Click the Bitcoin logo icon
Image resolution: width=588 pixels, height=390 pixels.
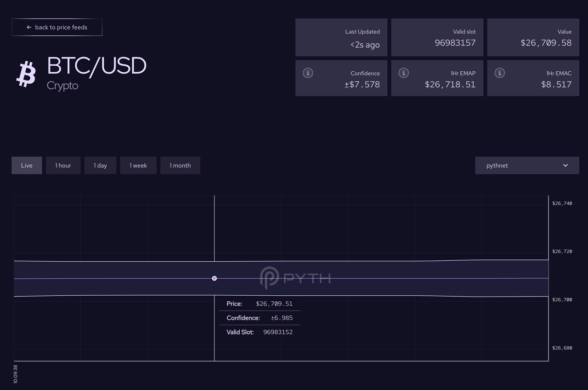(26, 74)
